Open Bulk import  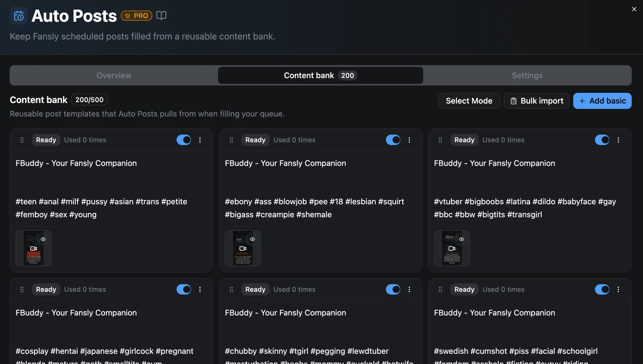click(536, 101)
